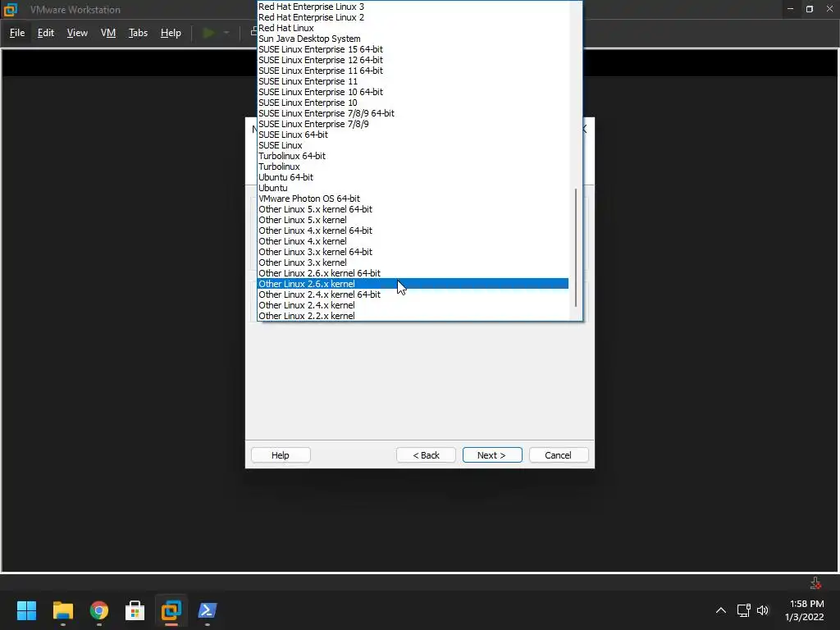Choose the 32-bit Ubuntu entry
Image resolution: width=840 pixels, height=630 pixels.
coord(413,188)
